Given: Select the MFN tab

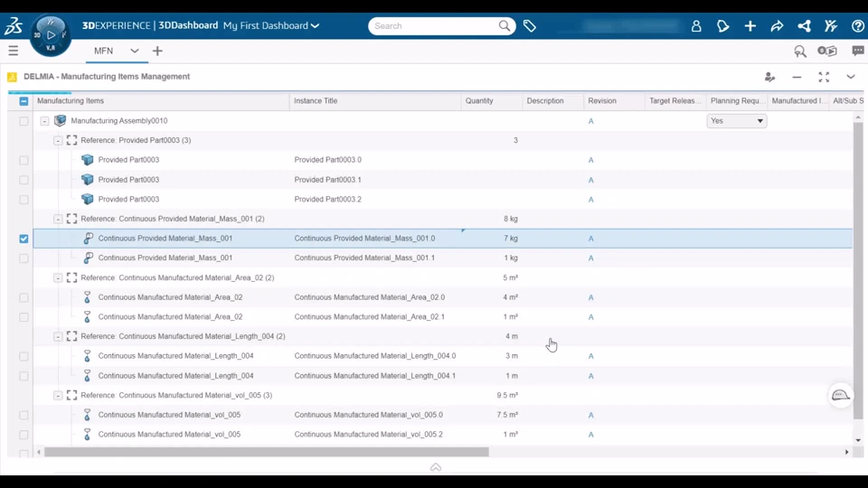Looking at the screenshot, I should point(103,51).
